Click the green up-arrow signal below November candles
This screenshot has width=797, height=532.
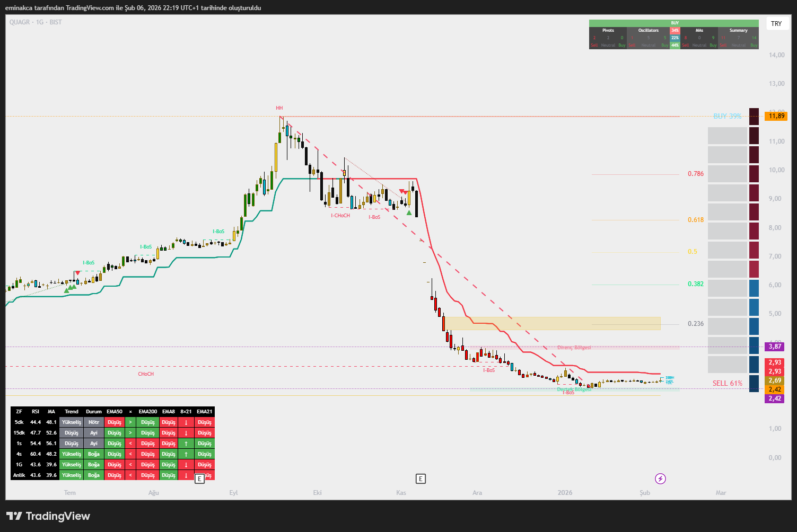coord(409,212)
